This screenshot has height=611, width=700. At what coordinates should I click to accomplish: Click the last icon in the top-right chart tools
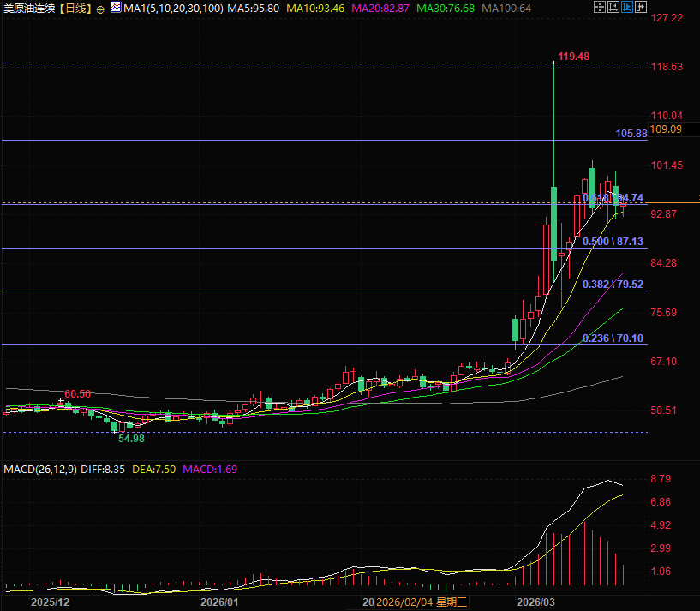(x=641, y=7)
